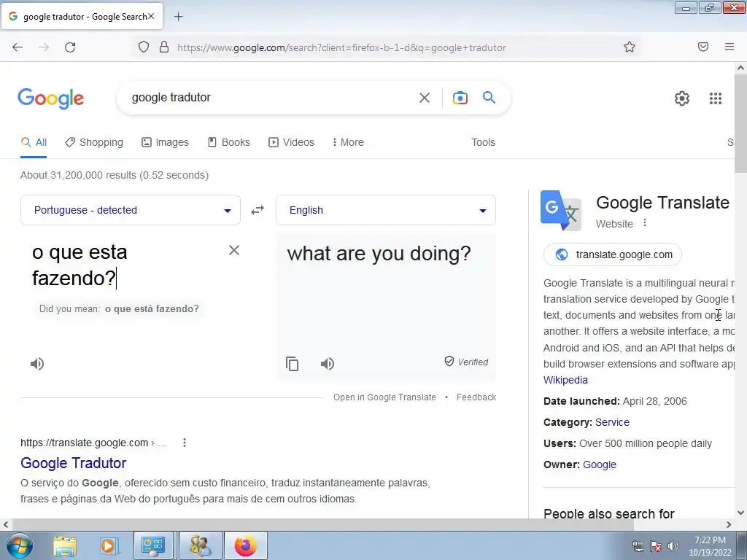Click the Google logo
This screenshot has width=747, height=560.
(x=50, y=98)
